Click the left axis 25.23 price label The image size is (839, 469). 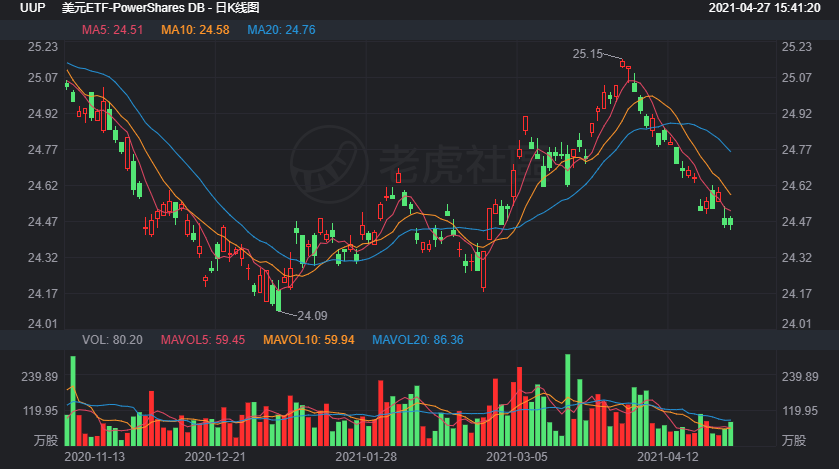coord(43,47)
